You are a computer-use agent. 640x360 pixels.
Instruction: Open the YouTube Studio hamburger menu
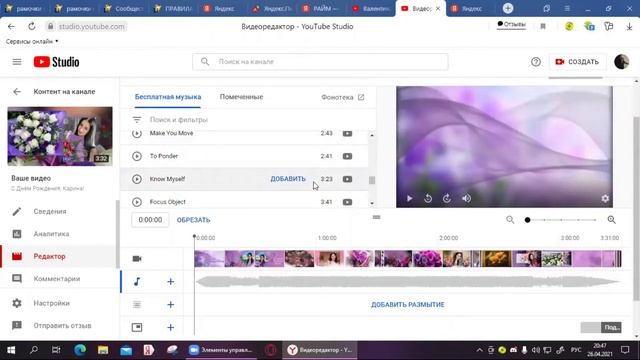(17, 62)
